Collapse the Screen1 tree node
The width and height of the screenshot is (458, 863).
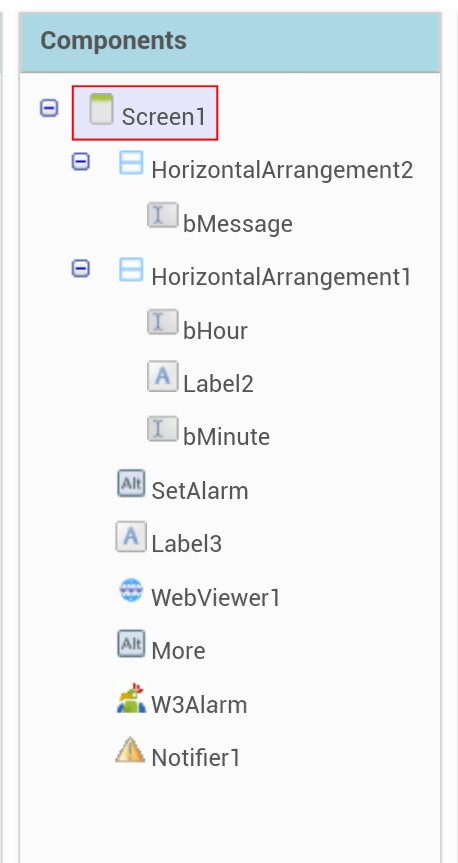[49, 108]
